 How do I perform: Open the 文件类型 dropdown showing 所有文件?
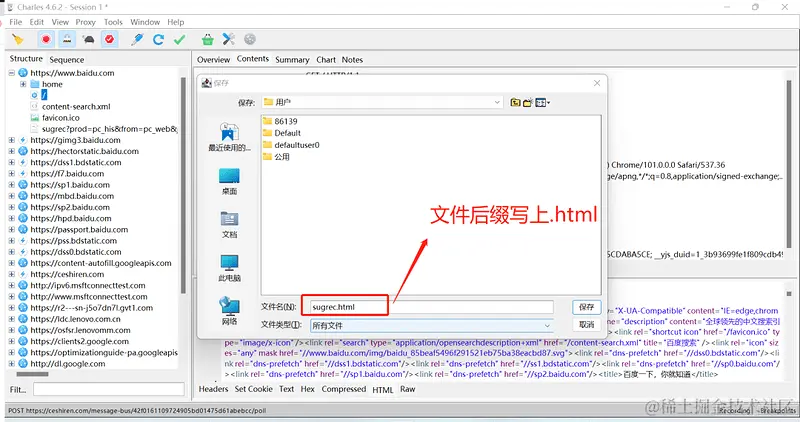(432, 326)
